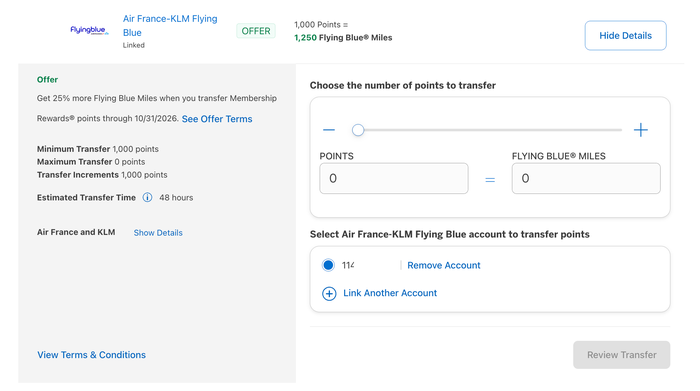This screenshot has width=700, height=391.
Task: Click the '1,000 Points =' text
Action: [321, 25]
